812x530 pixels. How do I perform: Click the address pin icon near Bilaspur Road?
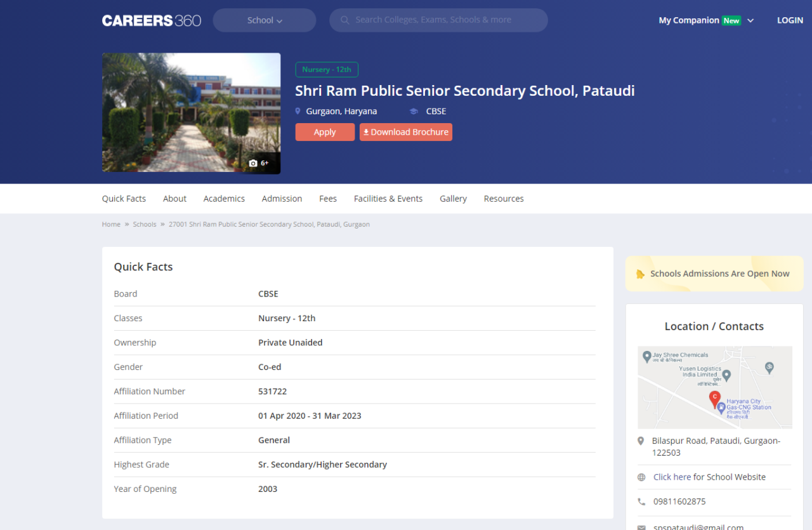click(x=641, y=441)
